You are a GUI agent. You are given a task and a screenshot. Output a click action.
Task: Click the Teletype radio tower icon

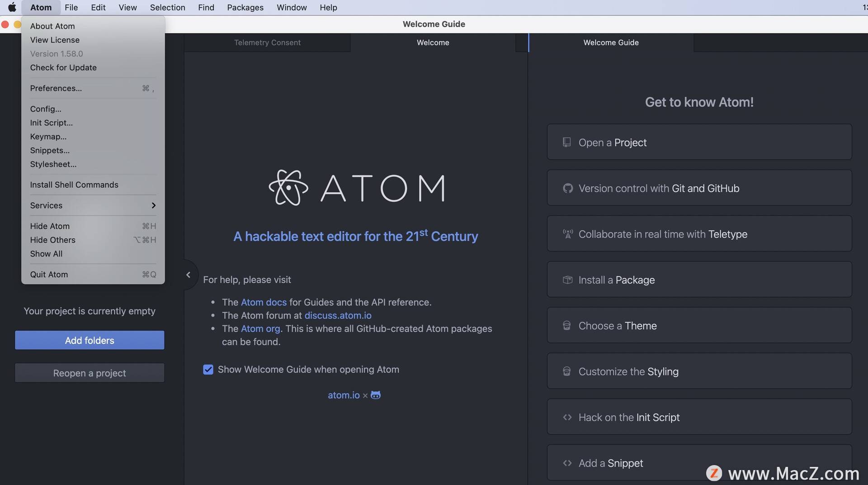click(567, 234)
